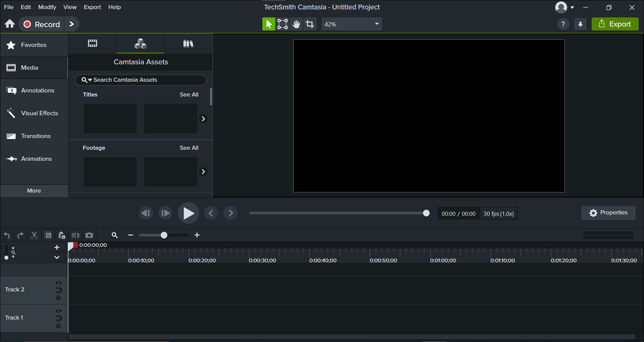Open the Edit menu
This screenshot has height=342, width=644.
click(x=26, y=7)
